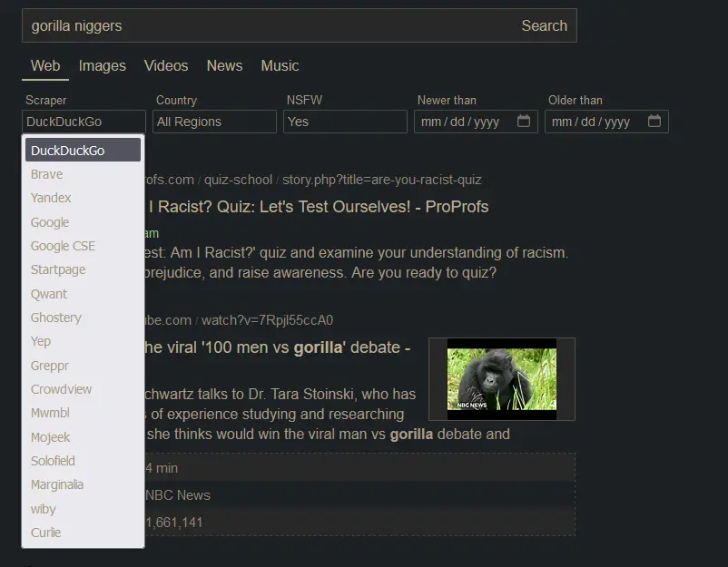The height and width of the screenshot is (567, 728).
Task: Switch to the Music tab
Action: click(x=280, y=66)
